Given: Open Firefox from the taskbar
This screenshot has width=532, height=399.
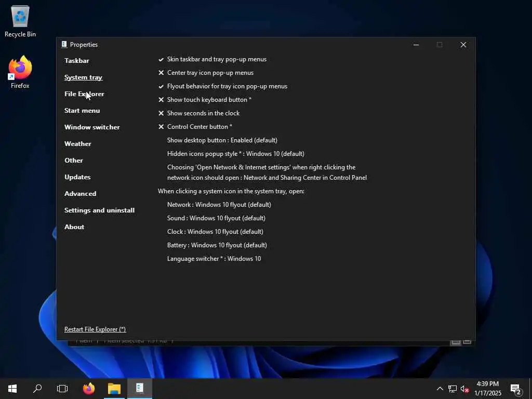Looking at the screenshot, I should click(89, 389).
